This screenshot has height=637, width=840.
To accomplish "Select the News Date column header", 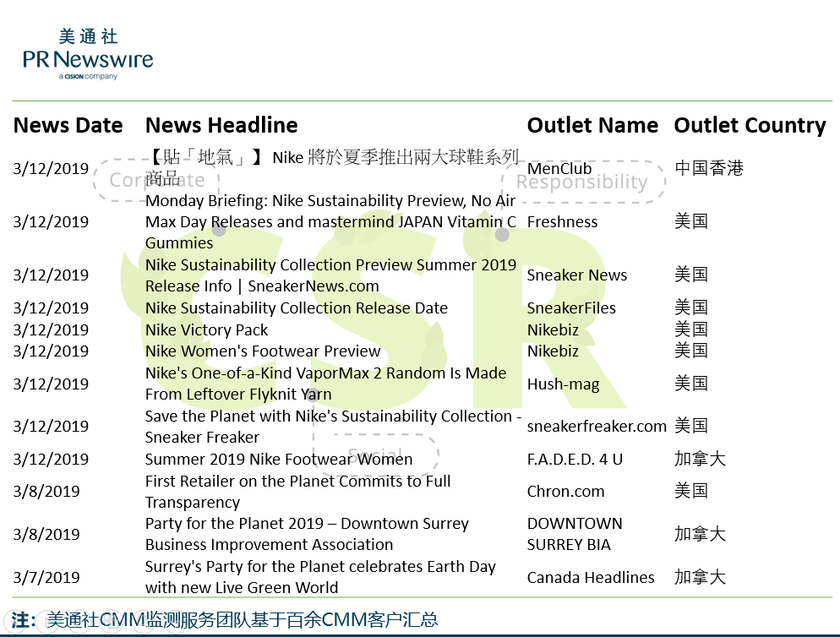I will pos(68,125).
